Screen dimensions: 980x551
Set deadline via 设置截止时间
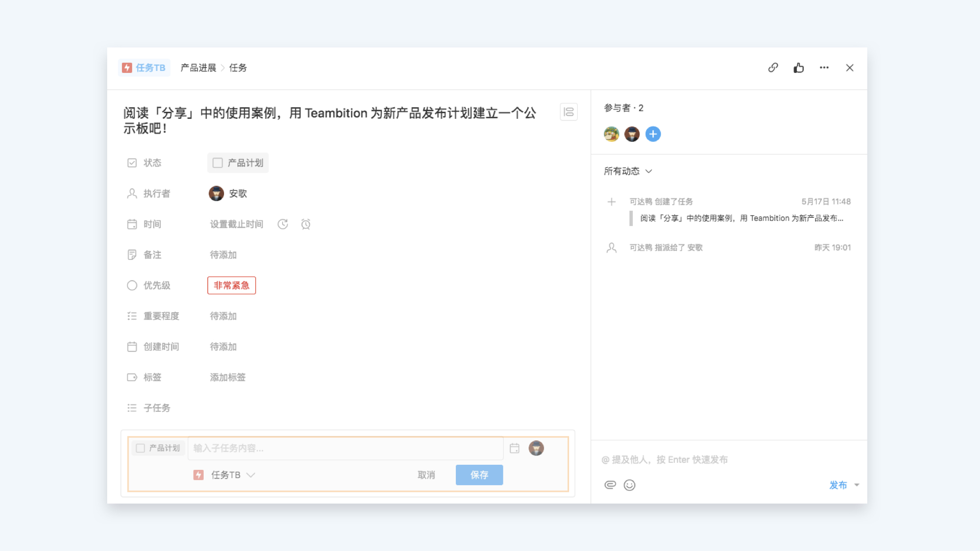(x=236, y=224)
